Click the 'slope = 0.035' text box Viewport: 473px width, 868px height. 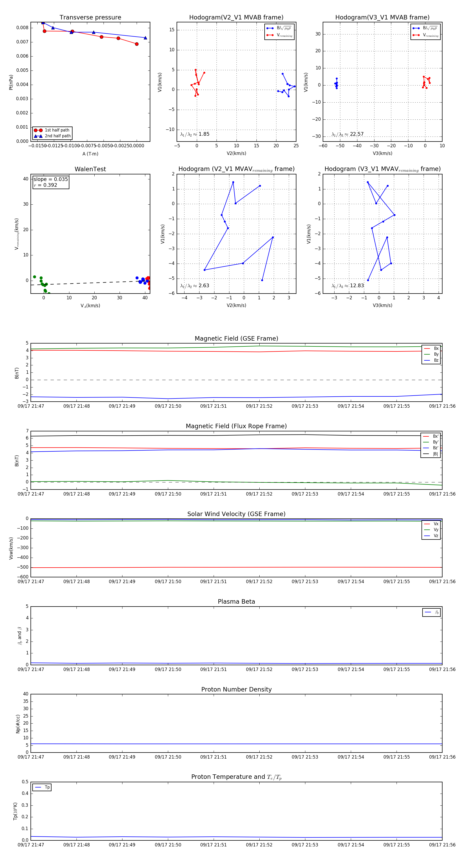tap(51, 179)
